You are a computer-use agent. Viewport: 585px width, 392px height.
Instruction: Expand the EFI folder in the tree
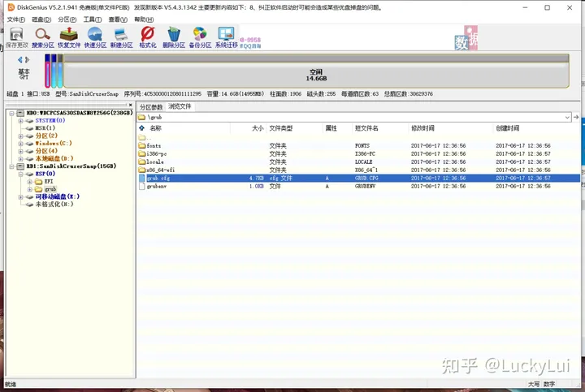30,181
